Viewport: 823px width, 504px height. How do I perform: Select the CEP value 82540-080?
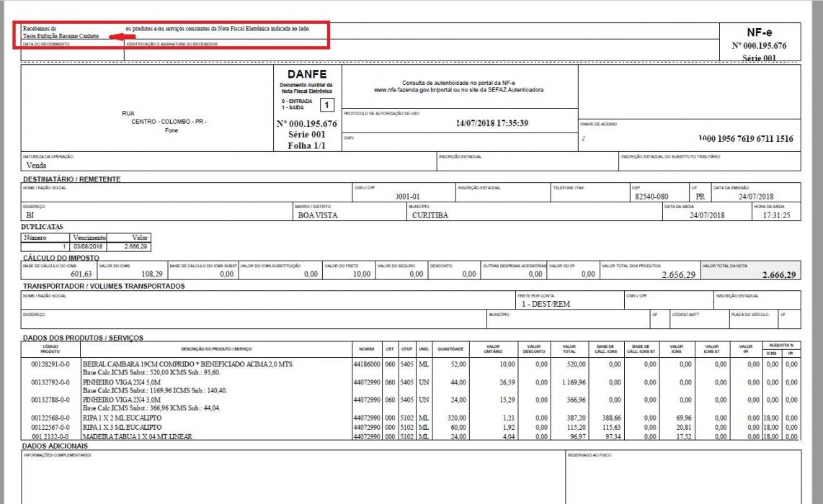click(651, 197)
